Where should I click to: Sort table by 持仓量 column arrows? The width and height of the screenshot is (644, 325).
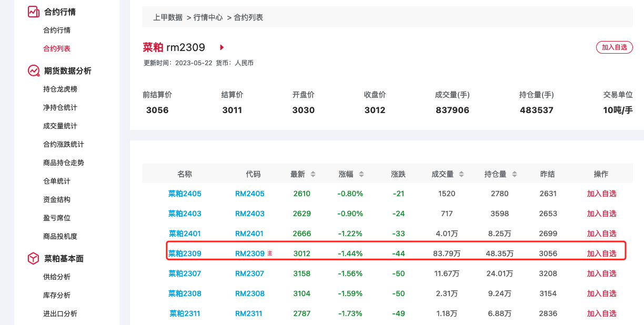pos(514,173)
